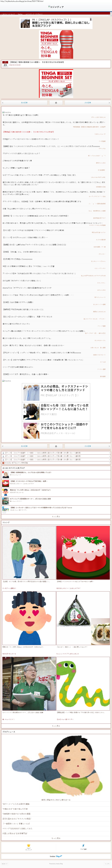Go to 前の記事 in the upper navigation
Screen dimensions: 112x868
coord(24,102)
